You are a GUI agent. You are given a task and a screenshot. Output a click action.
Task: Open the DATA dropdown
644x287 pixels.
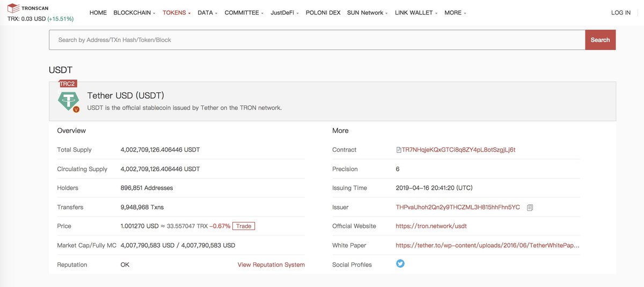click(207, 12)
